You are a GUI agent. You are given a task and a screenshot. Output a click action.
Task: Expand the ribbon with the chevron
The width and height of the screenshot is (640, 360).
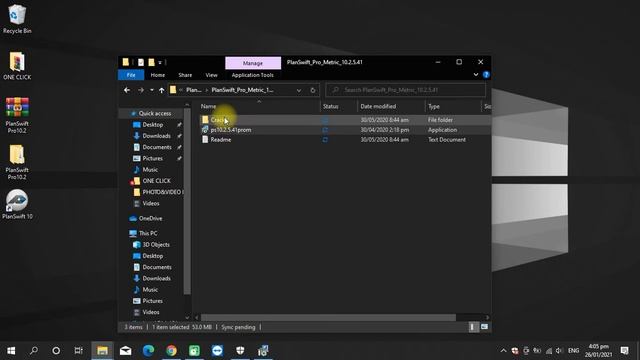click(476, 75)
